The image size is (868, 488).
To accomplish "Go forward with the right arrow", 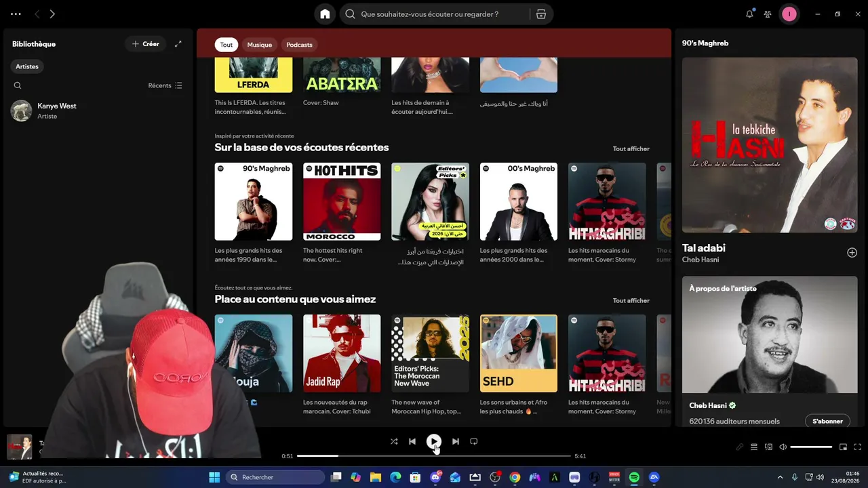I will tap(52, 14).
